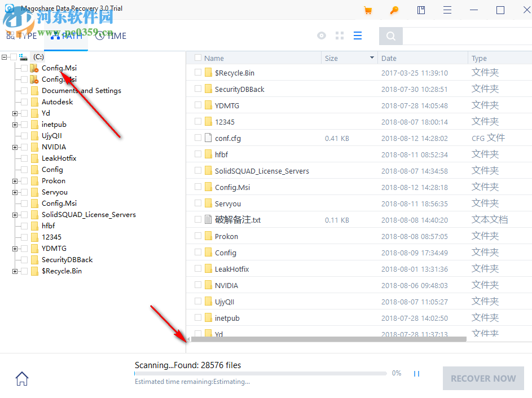Click the disc filter icon above the file list
The width and height of the screenshot is (532, 398).
click(x=321, y=35)
